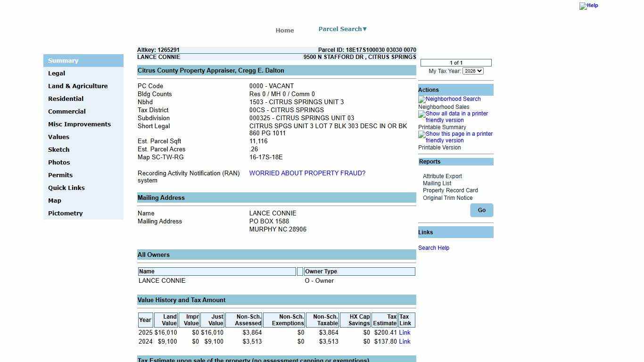Viewport: 644px width, 362px height.
Task: Click the Help icon link
Action: coord(588,6)
